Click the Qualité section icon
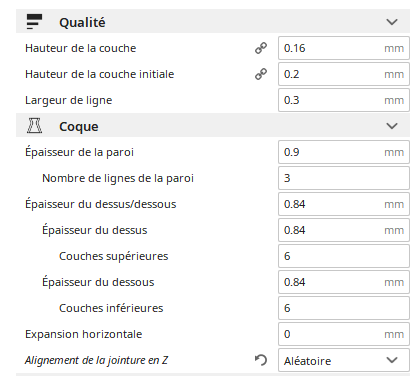Screen dimensions: 418x376 click(34, 22)
